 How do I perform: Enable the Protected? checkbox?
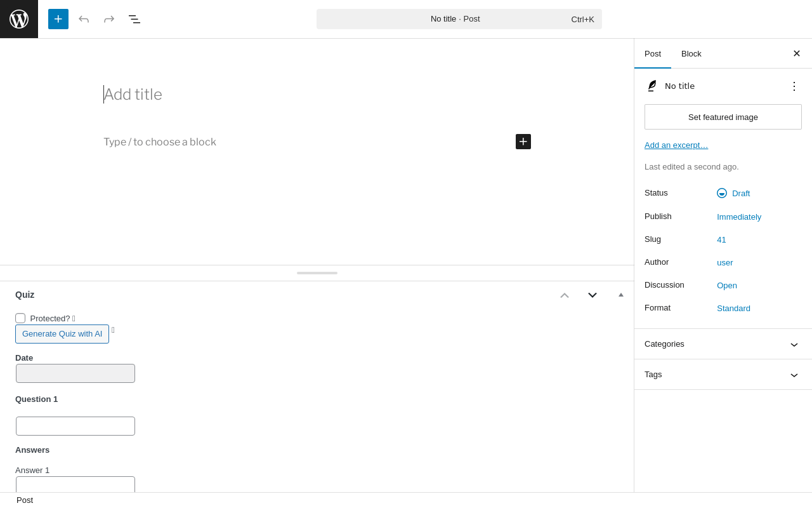[20, 318]
